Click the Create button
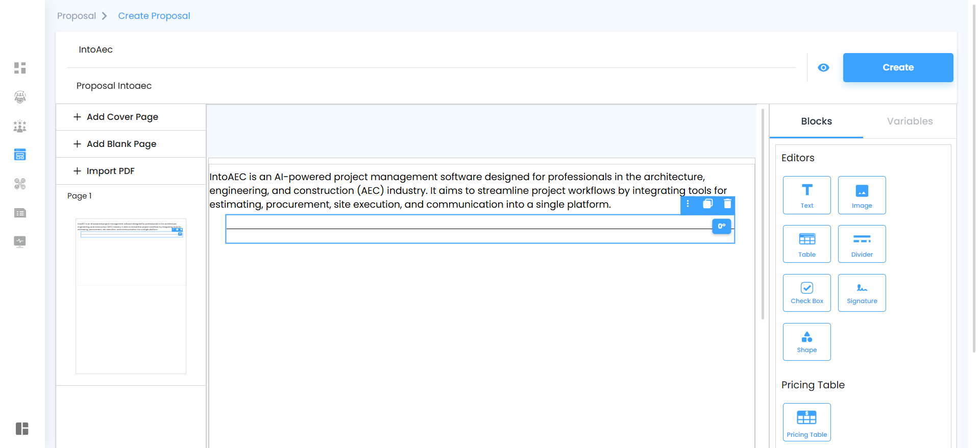Screen dimensions: 980x448 pos(898,67)
